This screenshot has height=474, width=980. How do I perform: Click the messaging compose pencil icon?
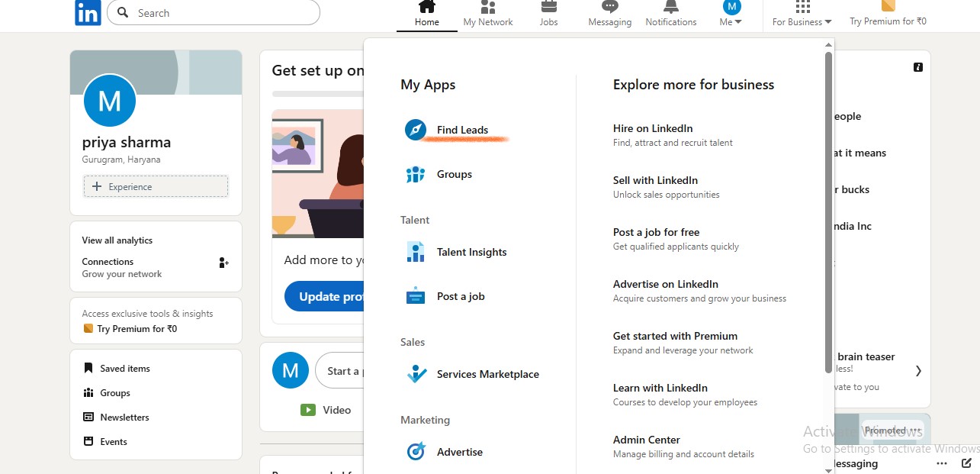click(x=967, y=463)
